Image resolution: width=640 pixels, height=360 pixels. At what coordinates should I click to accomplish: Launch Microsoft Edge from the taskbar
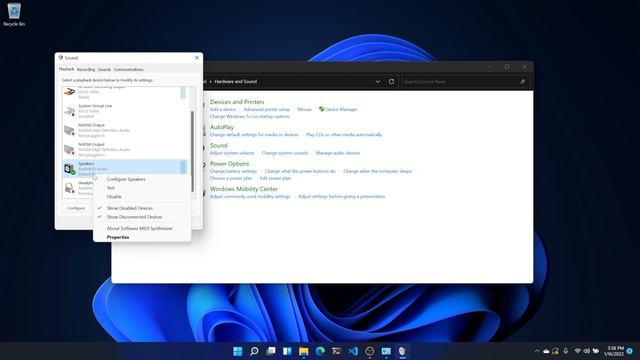pyautogui.click(x=320, y=351)
